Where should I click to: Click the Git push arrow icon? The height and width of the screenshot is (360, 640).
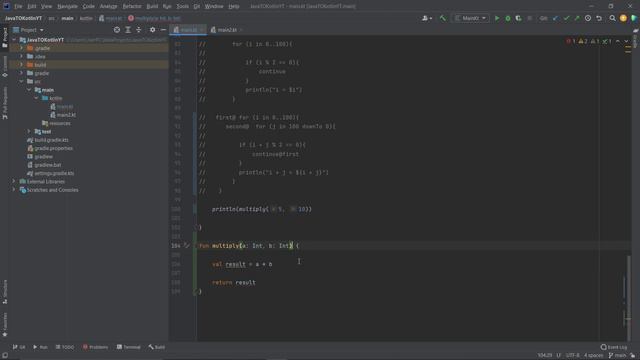tap(577, 18)
